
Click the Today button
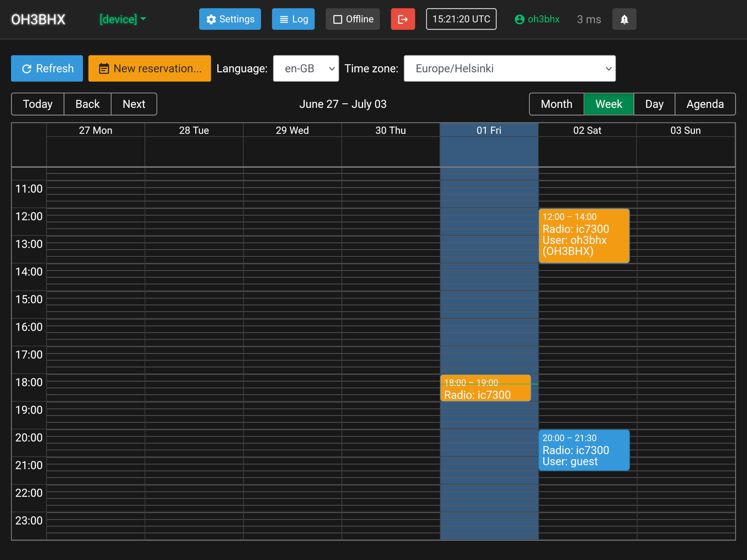tap(38, 104)
